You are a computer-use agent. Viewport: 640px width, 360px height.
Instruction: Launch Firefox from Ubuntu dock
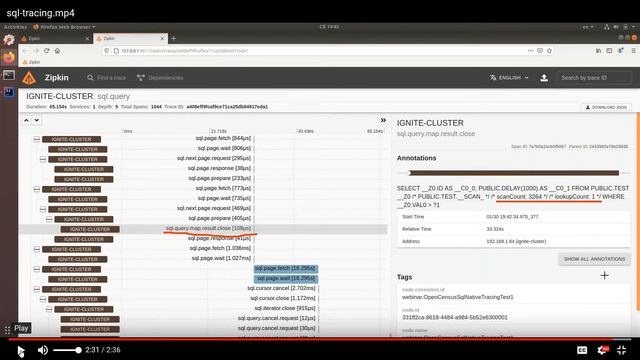pos(9,57)
